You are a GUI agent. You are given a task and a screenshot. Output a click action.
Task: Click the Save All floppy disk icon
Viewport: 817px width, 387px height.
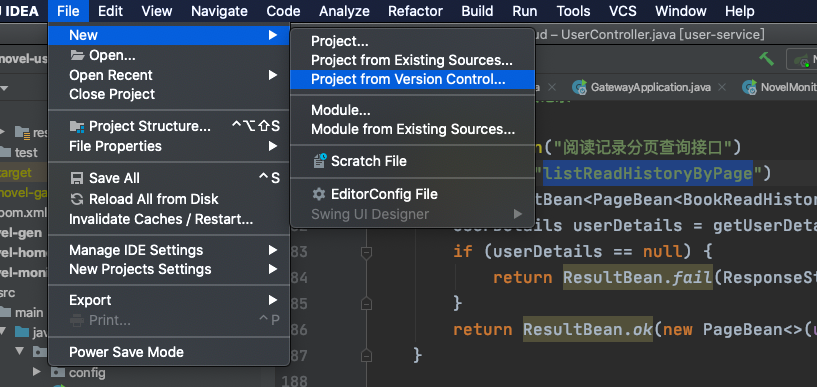point(77,179)
